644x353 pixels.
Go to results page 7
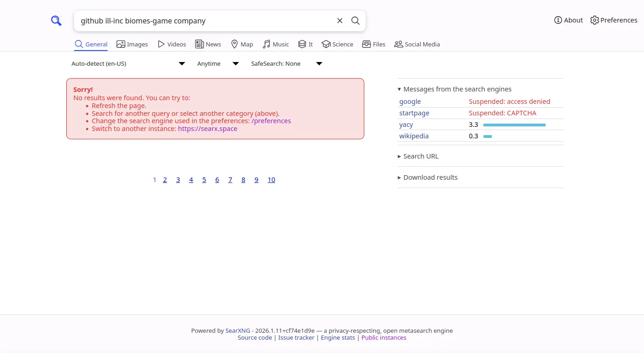click(x=230, y=180)
